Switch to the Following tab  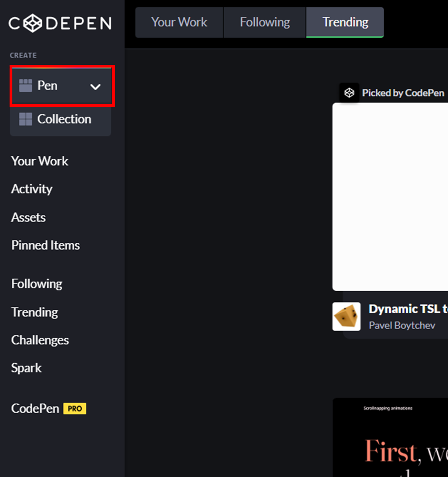click(265, 22)
